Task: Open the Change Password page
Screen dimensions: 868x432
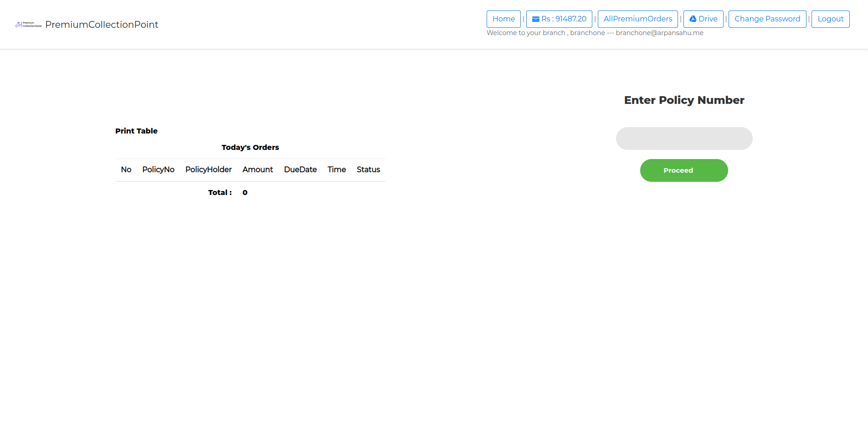Action: [767, 19]
